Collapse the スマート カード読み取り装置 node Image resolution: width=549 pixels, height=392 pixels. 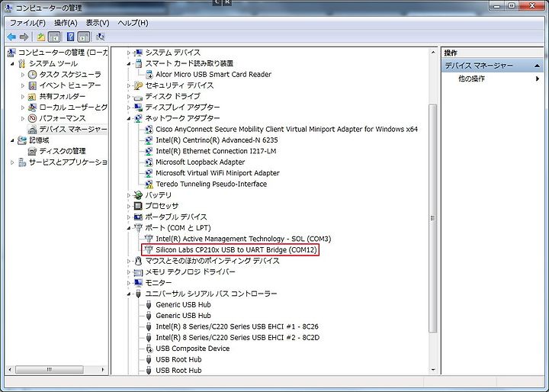point(129,64)
